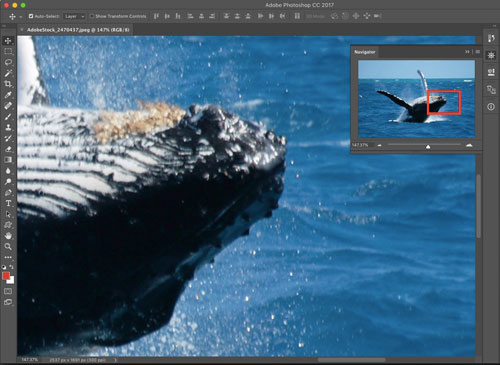Screen dimensions: 500x365
Task: Click Align Vertical Centers button
Action: click(x=167, y=16)
